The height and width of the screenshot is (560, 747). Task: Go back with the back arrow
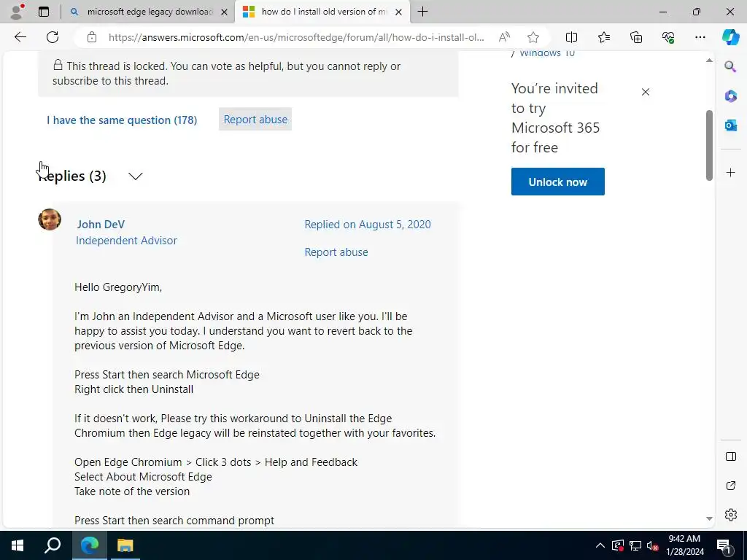[20, 37]
